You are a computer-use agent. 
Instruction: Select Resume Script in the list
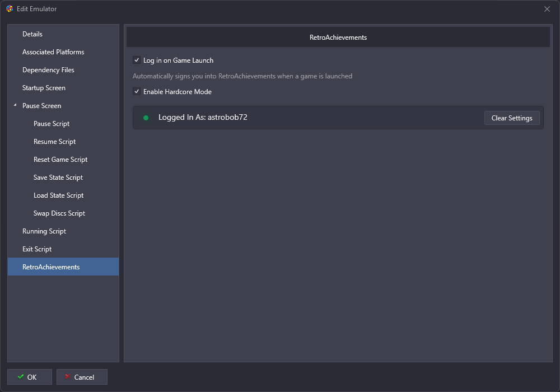tap(63, 141)
